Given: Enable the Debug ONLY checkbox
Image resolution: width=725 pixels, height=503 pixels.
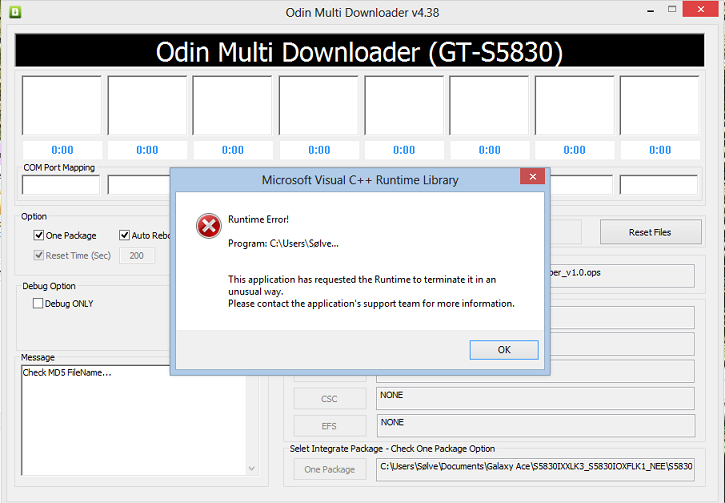Looking at the screenshot, I should tap(38, 303).
